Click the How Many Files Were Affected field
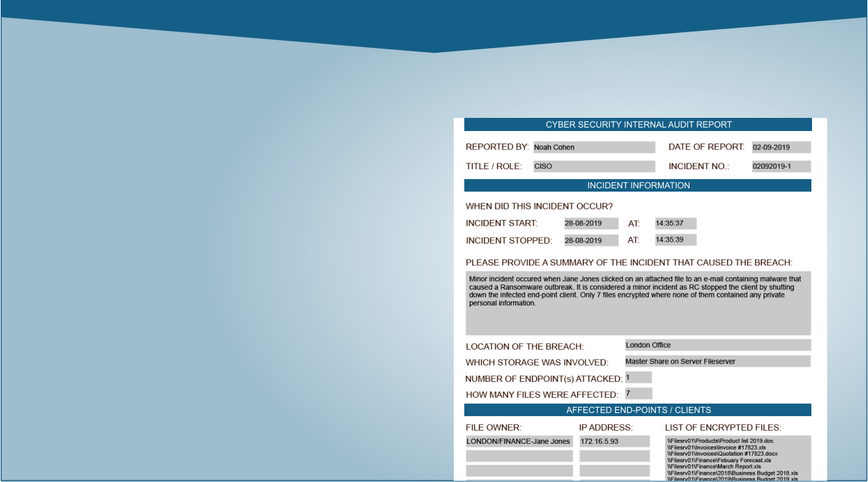Screen dimensions: 868x482 click(637, 392)
